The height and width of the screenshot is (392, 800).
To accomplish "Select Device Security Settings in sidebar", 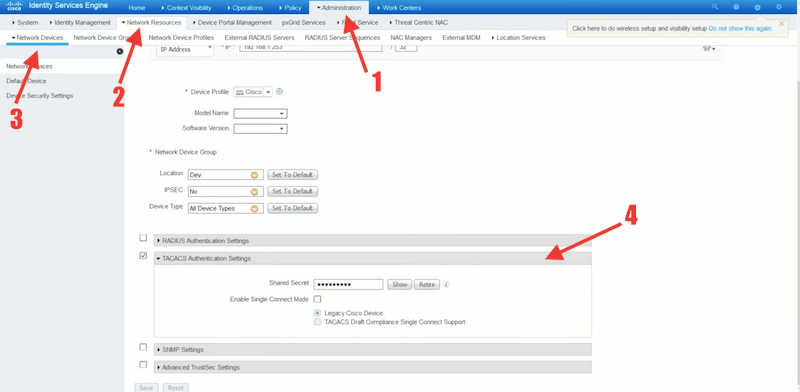I will pos(39,96).
